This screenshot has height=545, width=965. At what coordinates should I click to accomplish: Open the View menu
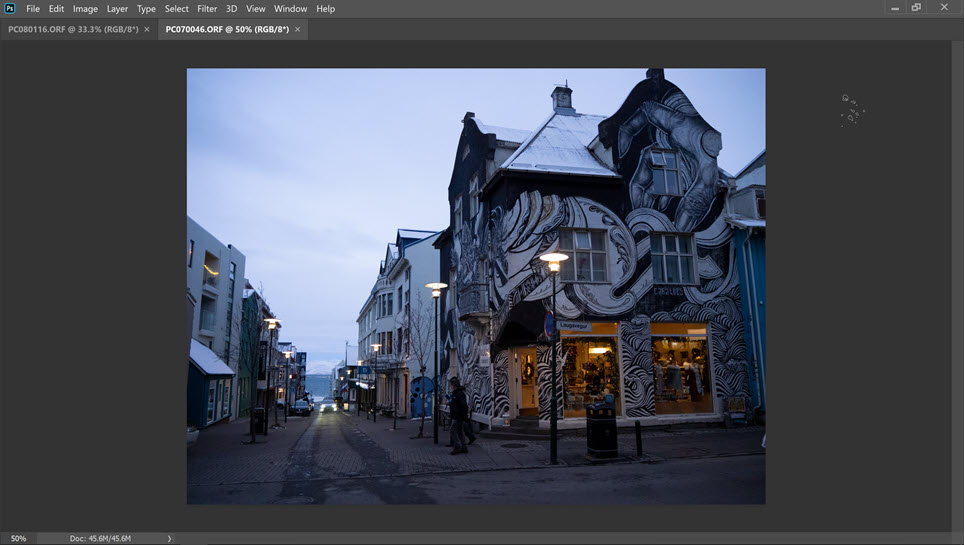(255, 9)
